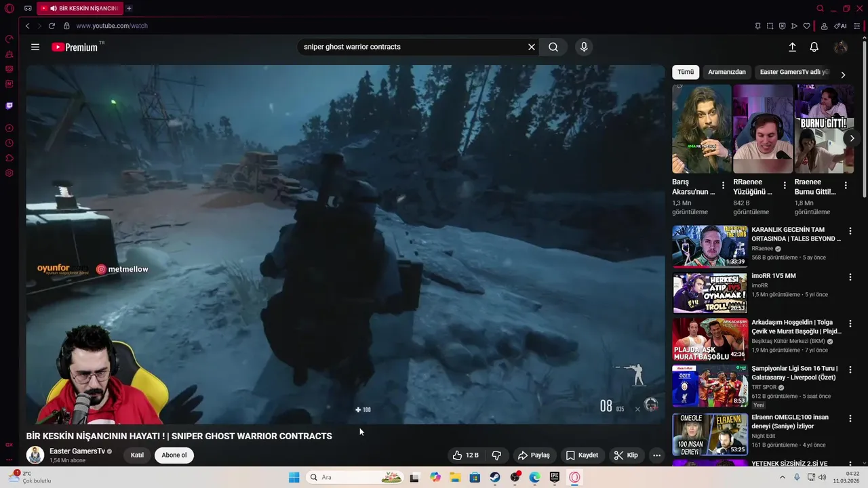Go back to the previous page
Viewport: 868px width, 488px height.
[27, 26]
